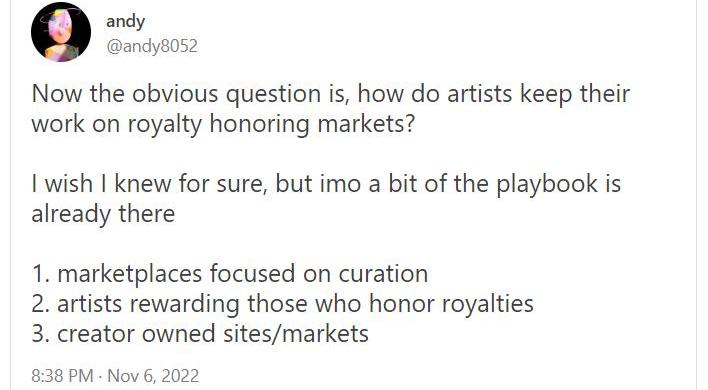708x390 pixels.
Task: Select list item 2 about artists rewarding
Action: point(283,303)
